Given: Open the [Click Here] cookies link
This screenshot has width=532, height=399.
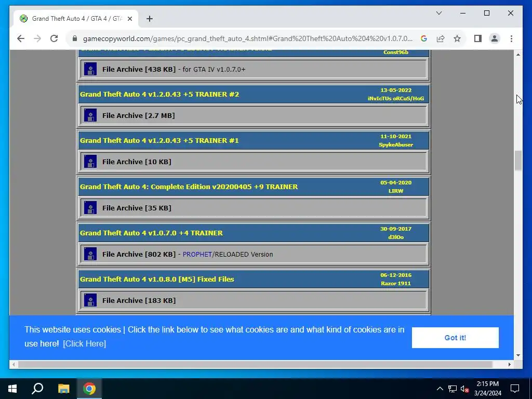Looking at the screenshot, I should (x=85, y=344).
